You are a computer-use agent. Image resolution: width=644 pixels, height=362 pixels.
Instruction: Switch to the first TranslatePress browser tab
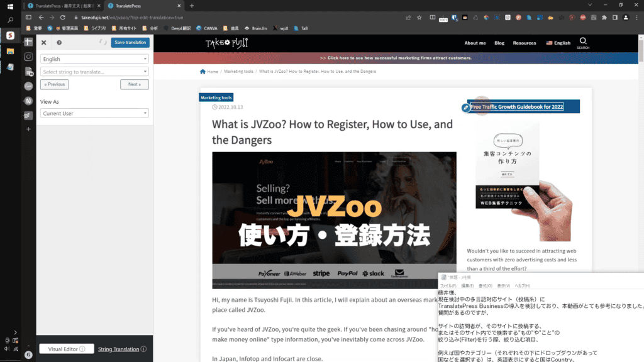point(64,6)
